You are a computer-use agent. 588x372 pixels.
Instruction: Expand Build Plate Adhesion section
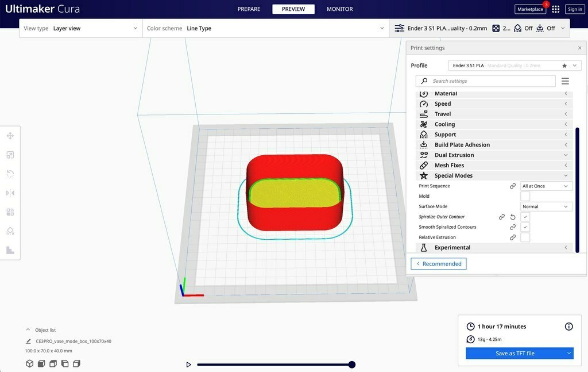click(x=494, y=145)
